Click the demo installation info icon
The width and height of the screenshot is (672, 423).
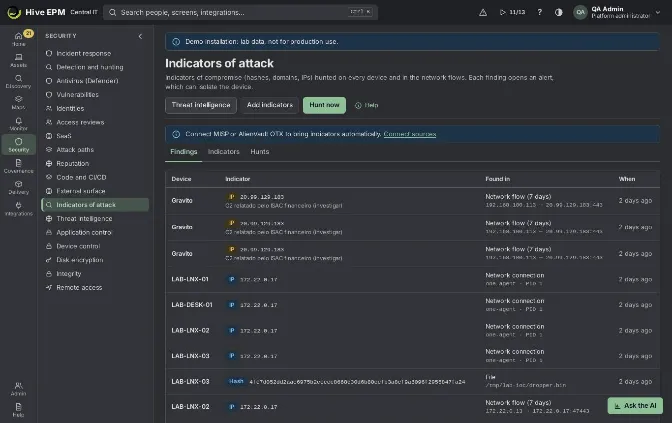[176, 42]
